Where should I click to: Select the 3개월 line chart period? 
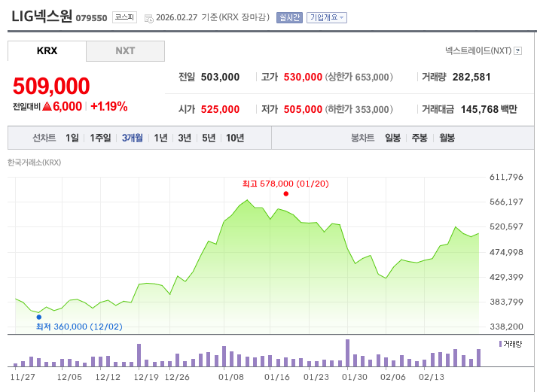coord(133,138)
